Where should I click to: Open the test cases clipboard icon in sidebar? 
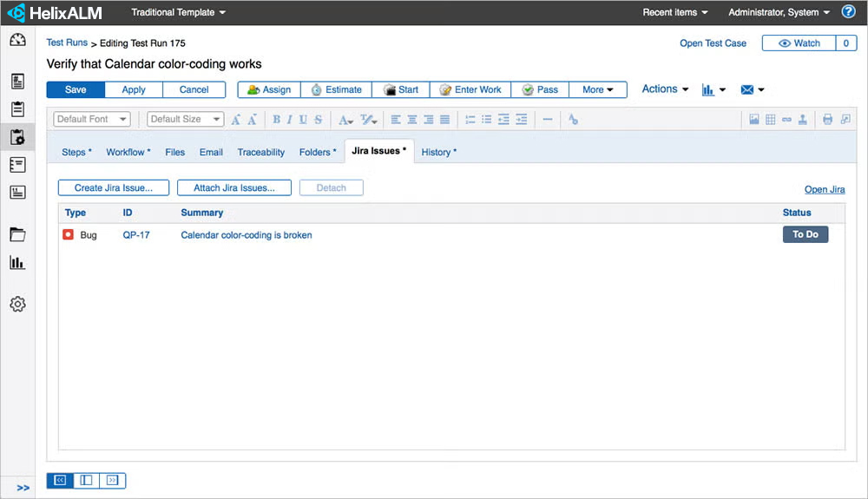17,109
